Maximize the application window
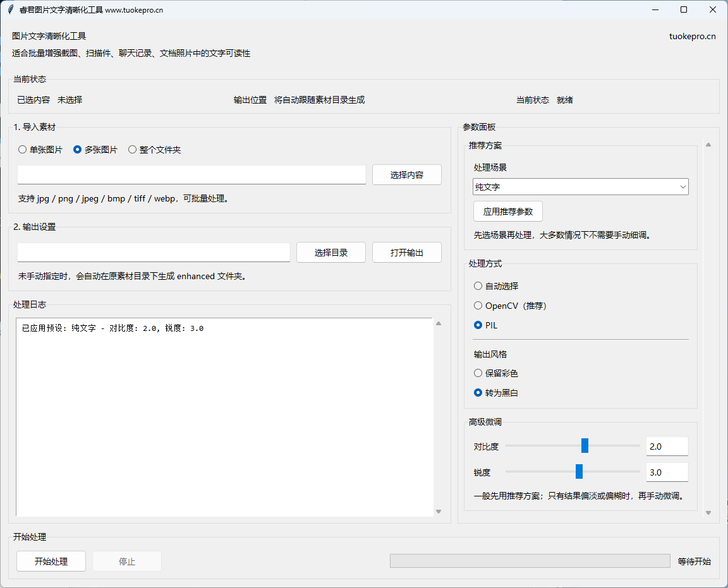This screenshot has height=588, width=728. click(683, 9)
